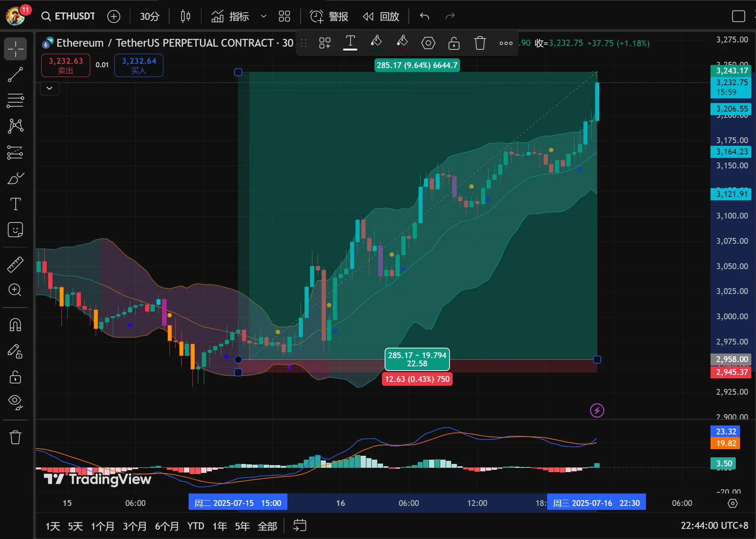756x539 pixels.
Task: Redo the last chart action
Action: (450, 16)
